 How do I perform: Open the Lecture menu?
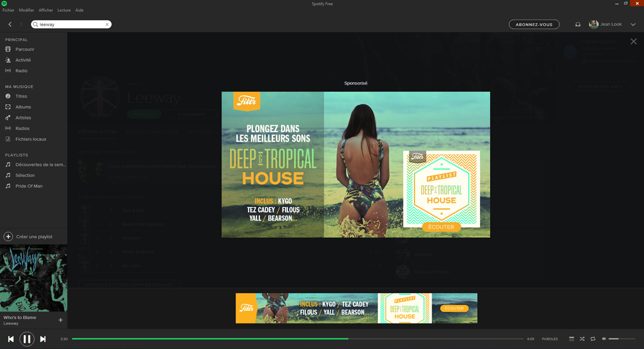(64, 10)
